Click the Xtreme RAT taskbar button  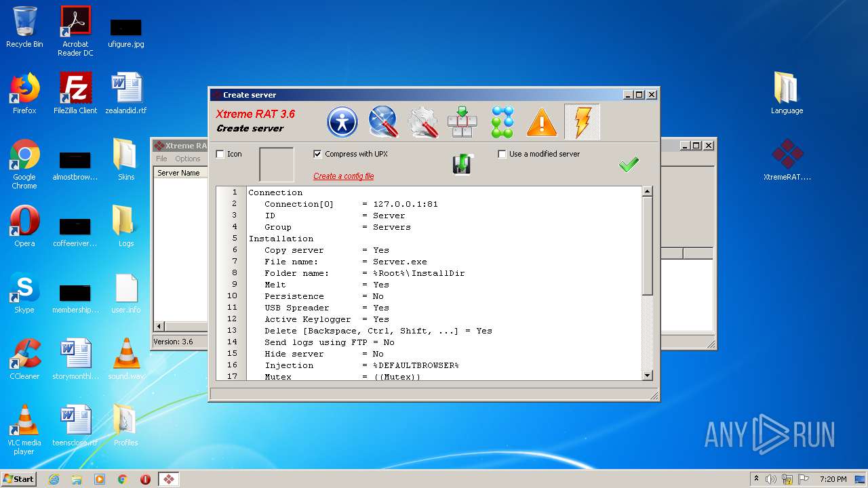click(168, 479)
